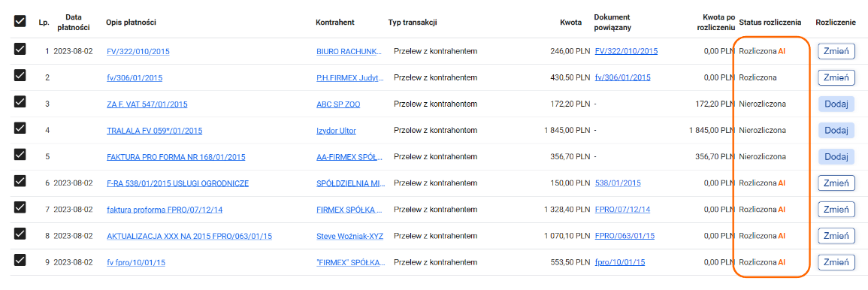Sort by Status rozliczenia column header
868x290 pixels.
coord(770,23)
